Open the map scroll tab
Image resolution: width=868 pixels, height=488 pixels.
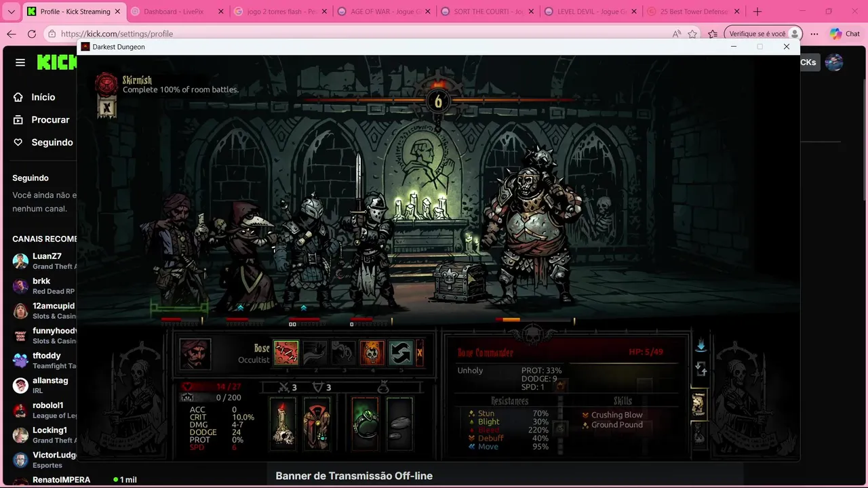coord(698,404)
